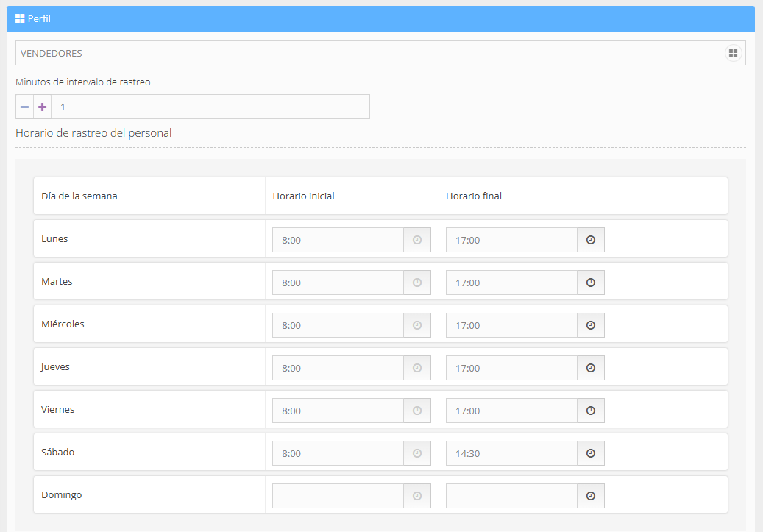Open clock picker for Jueves end time

click(590, 368)
